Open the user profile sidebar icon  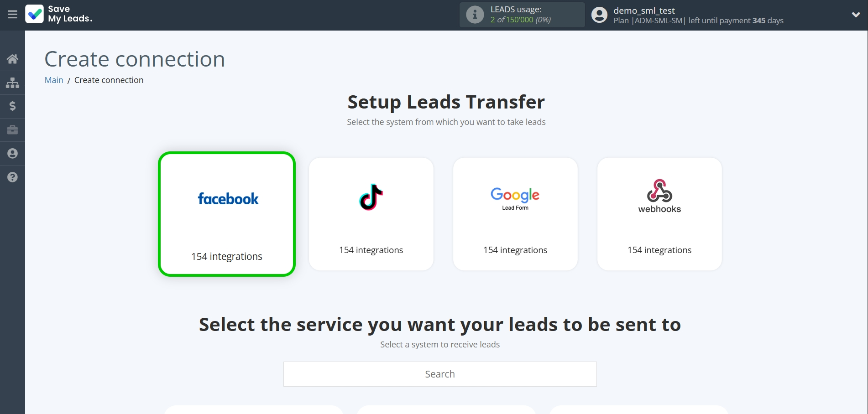pyautogui.click(x=12, y=153)
